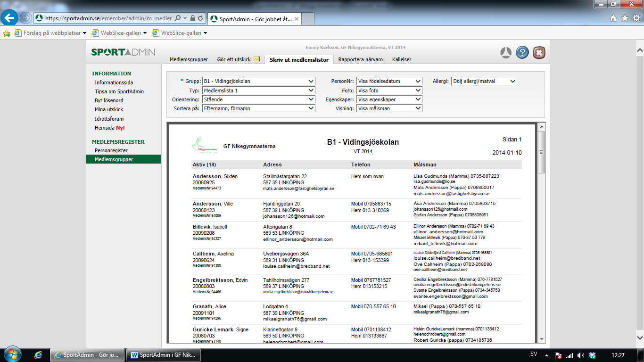
Task: Expand the Förslag på webbplatser favorites dropdown
Action: point(84,33)
